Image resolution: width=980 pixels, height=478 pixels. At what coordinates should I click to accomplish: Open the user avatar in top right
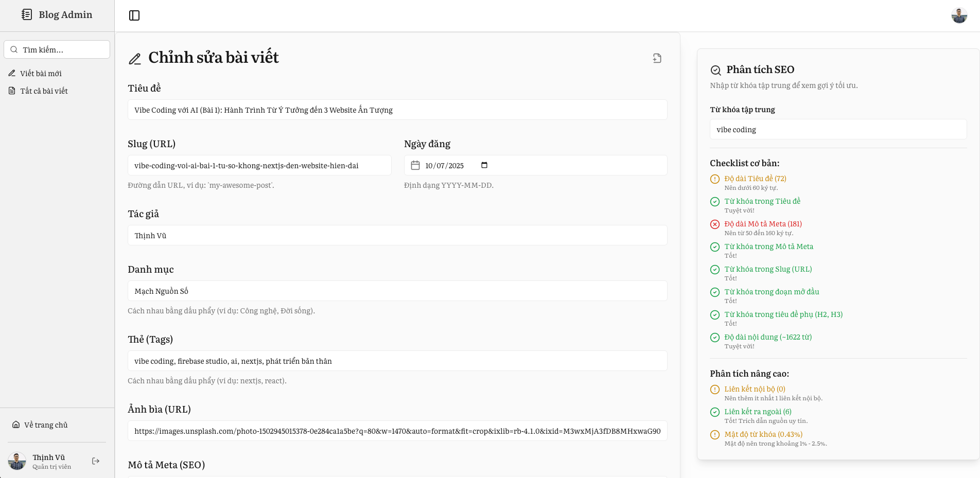pos(959,15)
